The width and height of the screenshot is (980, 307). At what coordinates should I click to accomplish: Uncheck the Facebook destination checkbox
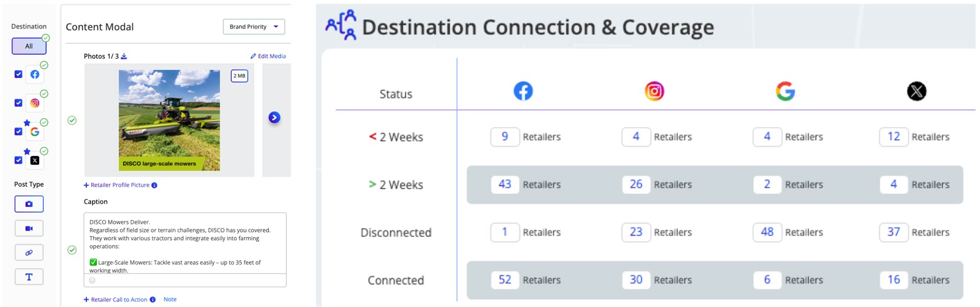tap(18, 74)
